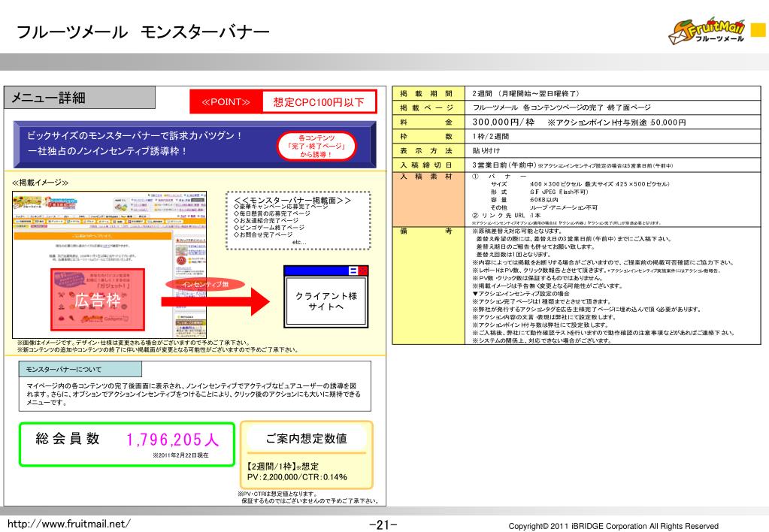This screenshot has width=769, height=532.
Task: Select the PV:2,200,000/CTR:0.14% value
Action: coord(297,476)
